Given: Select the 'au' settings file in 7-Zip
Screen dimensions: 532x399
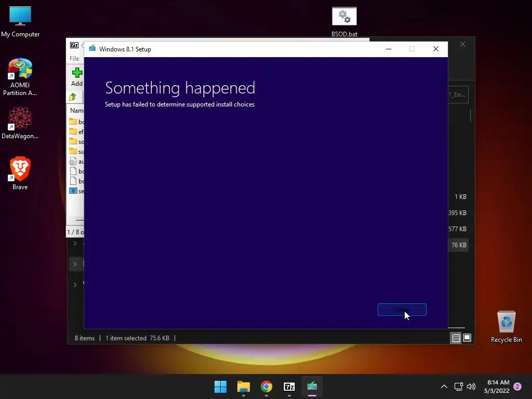Looking at the screenshot, I should pos(76,162).
